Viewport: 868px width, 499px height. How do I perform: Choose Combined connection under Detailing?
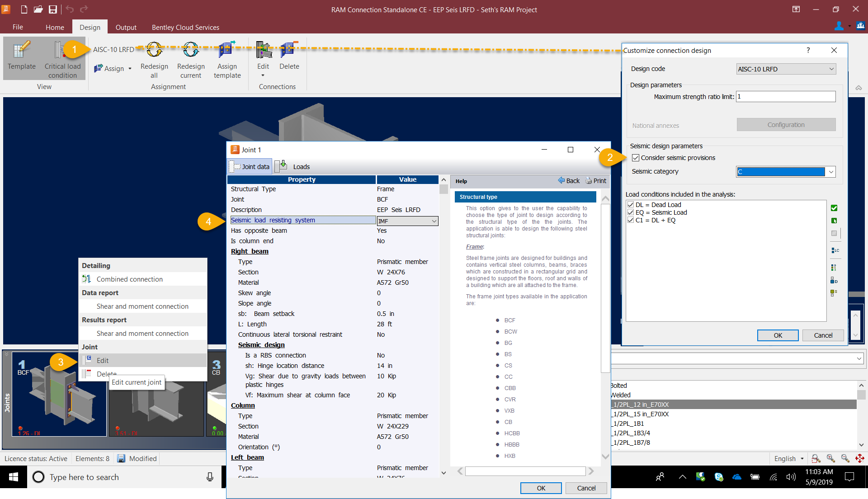tap(143, 279)
